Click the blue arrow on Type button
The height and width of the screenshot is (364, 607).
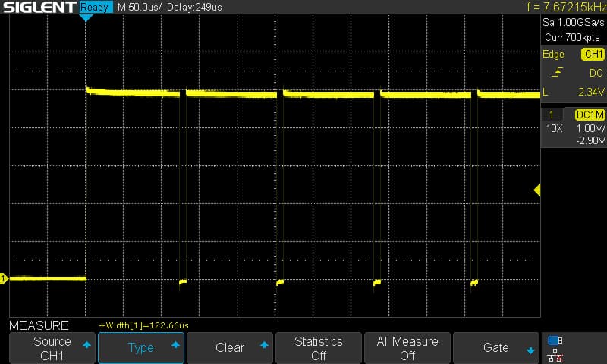[x=175, y=344]
